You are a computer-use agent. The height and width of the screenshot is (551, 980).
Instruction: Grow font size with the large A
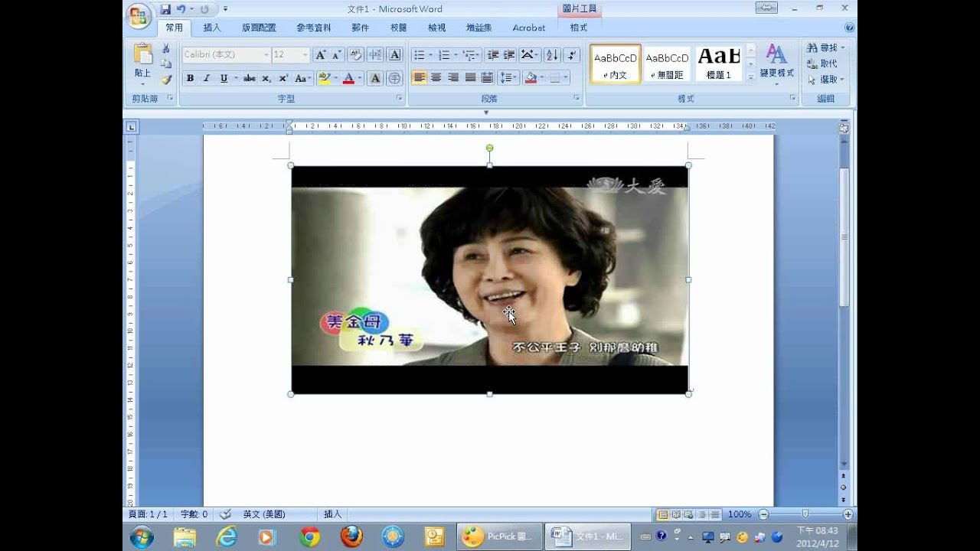[x=321, y=54]
